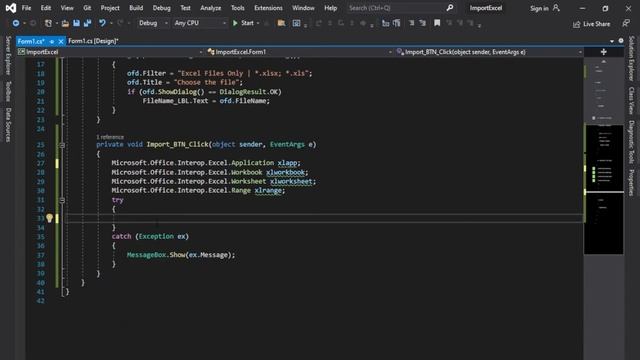Close the Form1.cs tab
Screen dimensions: 640x360
point(61,41)
